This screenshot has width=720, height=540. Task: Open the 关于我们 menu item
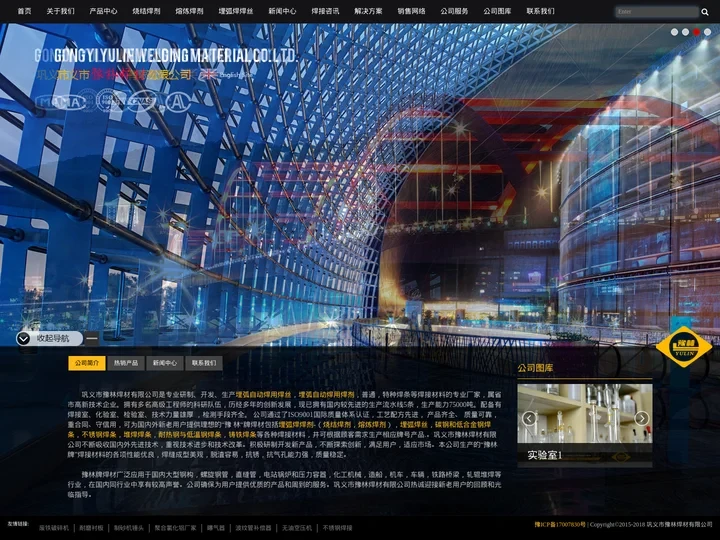pos(60,11)
